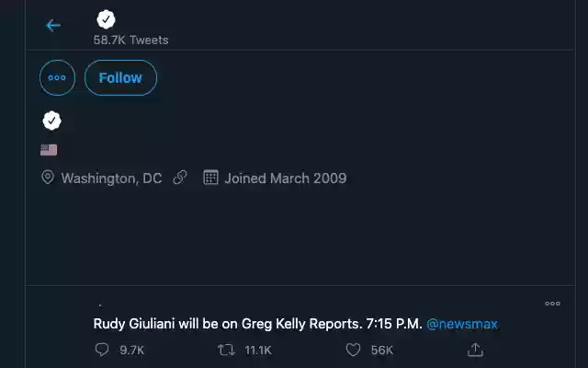
Task: Expand the tweet's more options menu
Action: 552,304
